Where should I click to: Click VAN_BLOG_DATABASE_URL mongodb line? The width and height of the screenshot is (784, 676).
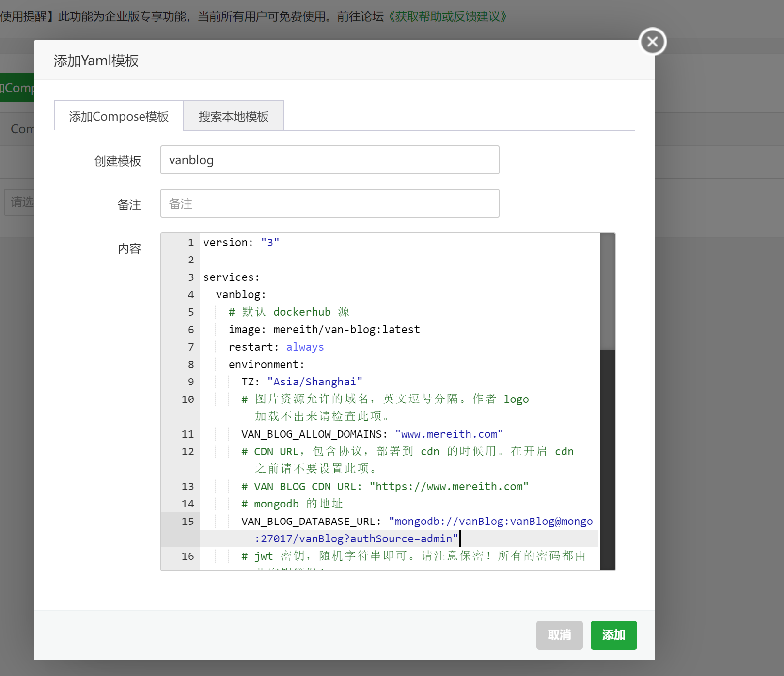click(417, 530)
